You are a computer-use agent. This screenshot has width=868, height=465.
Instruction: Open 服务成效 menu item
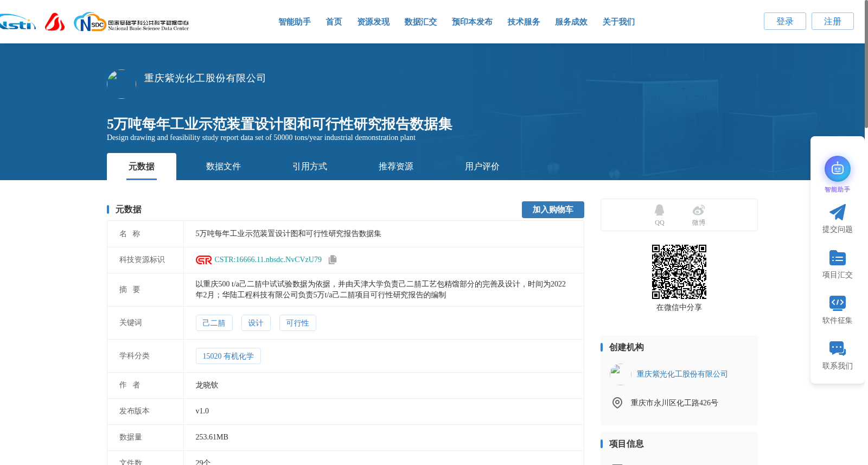571,22
